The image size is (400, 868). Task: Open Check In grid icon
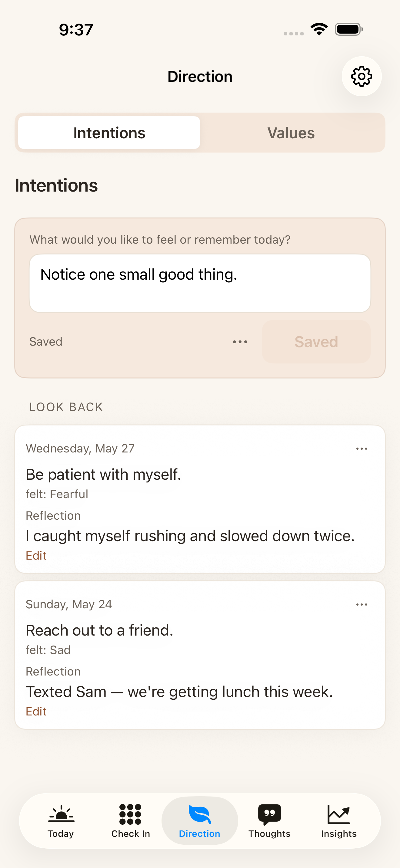(130, 814)
